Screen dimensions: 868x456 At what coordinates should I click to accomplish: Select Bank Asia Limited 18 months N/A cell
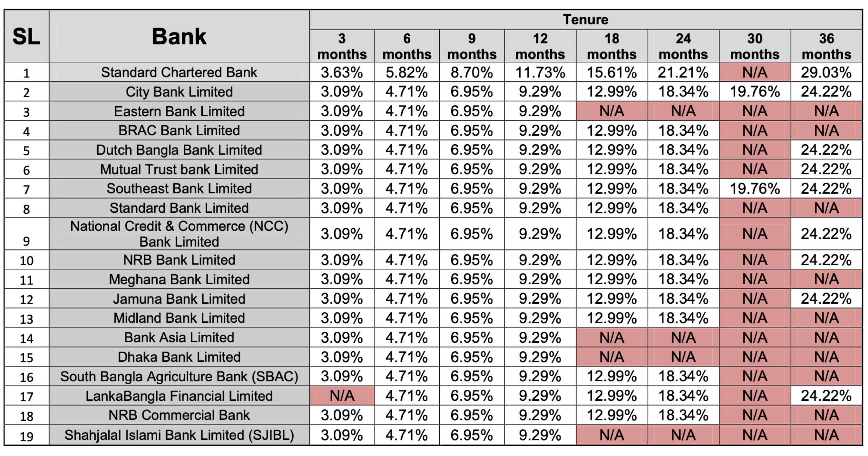[612, 337]
